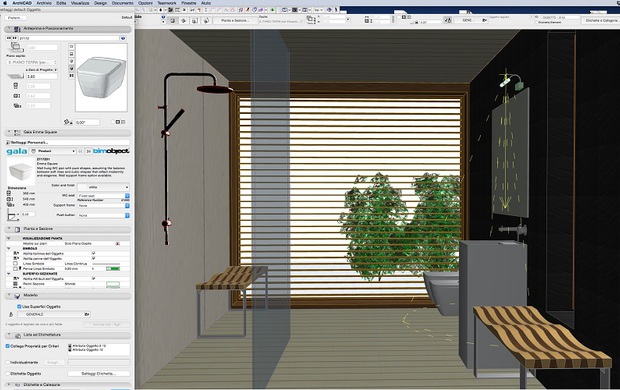Click Etichette e Categorie button in info box

tap(600, 20)
